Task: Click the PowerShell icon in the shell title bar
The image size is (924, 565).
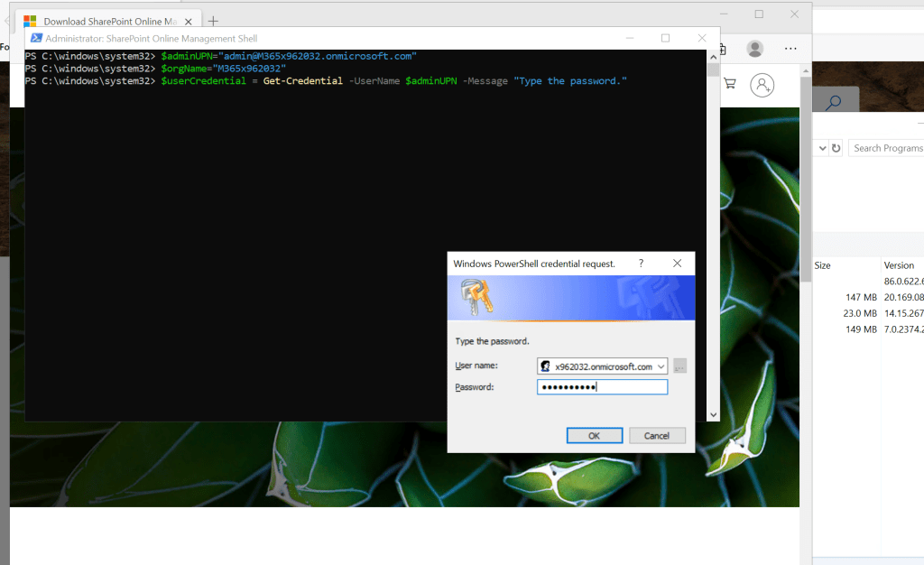Action: pos(36,39)
